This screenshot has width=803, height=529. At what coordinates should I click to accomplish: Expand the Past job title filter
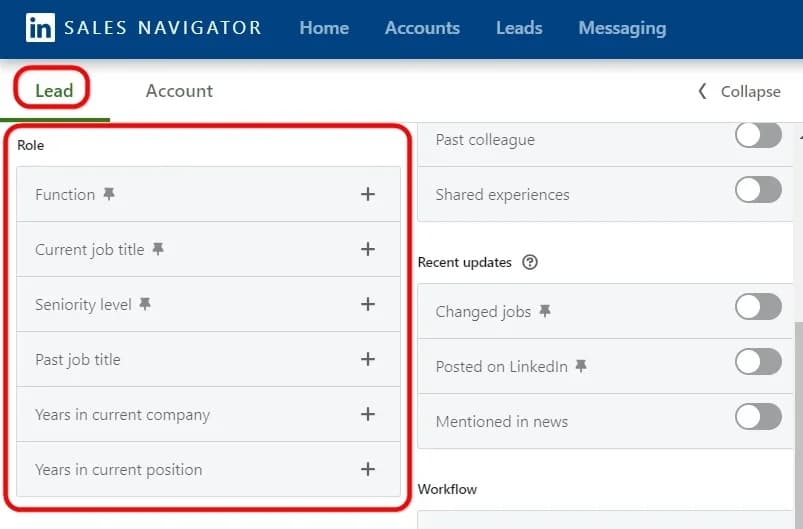point(368,359)
